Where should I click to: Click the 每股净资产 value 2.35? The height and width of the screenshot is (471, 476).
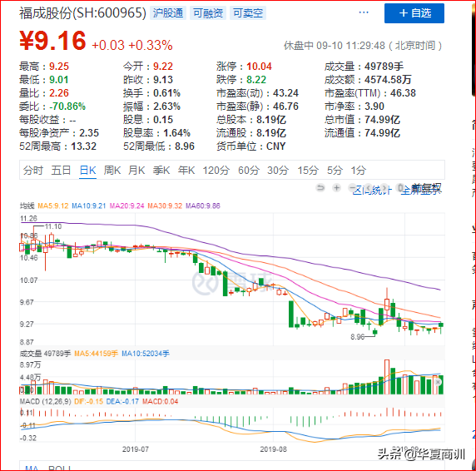[x=89, y=133]
